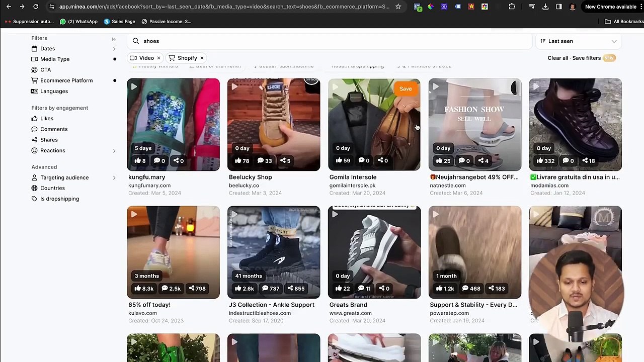Click the search magnifier icon
This screenshot has height=362, width=644.
click(x=136, y=41)
